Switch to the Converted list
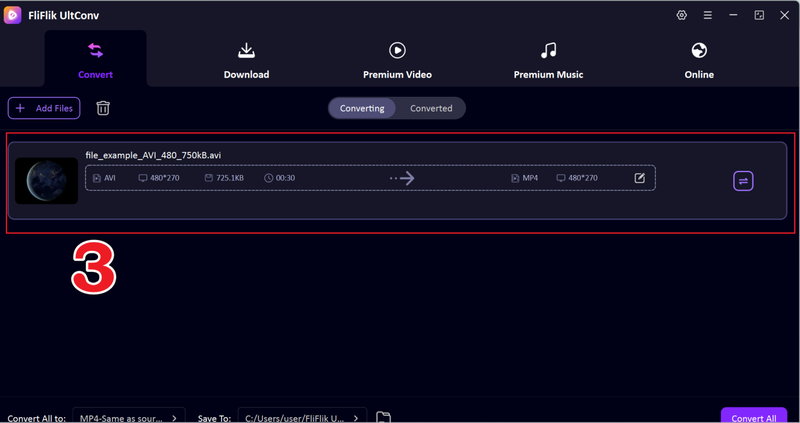Screen dimensions: 800x423 coord(431,108)
